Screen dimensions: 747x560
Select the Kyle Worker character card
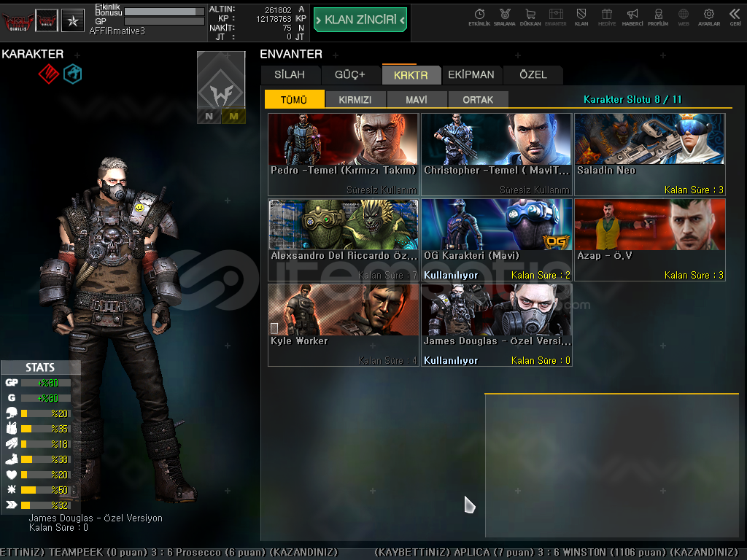pyautogui.click(x=343, y=325)
